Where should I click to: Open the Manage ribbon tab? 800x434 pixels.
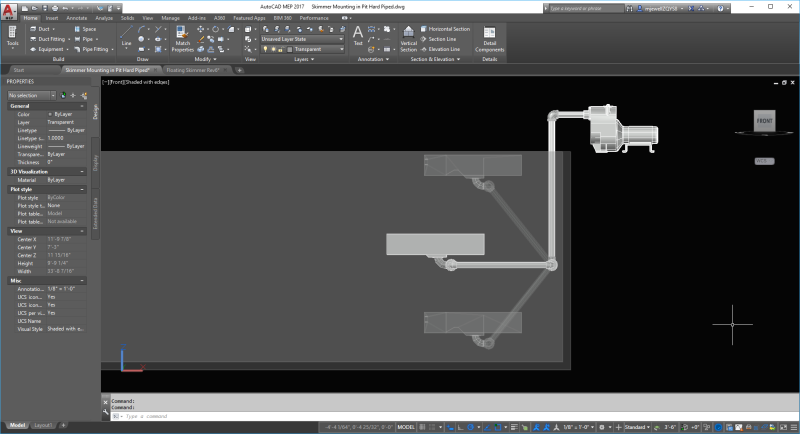point(170,18)
